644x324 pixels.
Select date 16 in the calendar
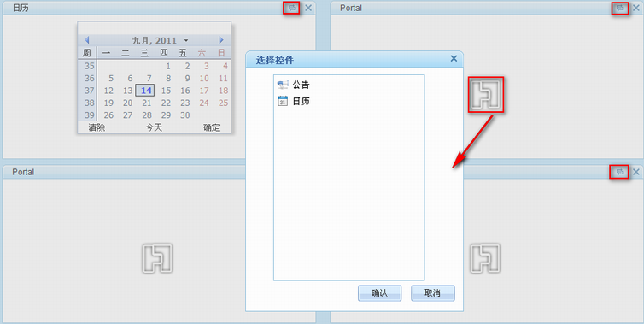[x=185, y=91]
